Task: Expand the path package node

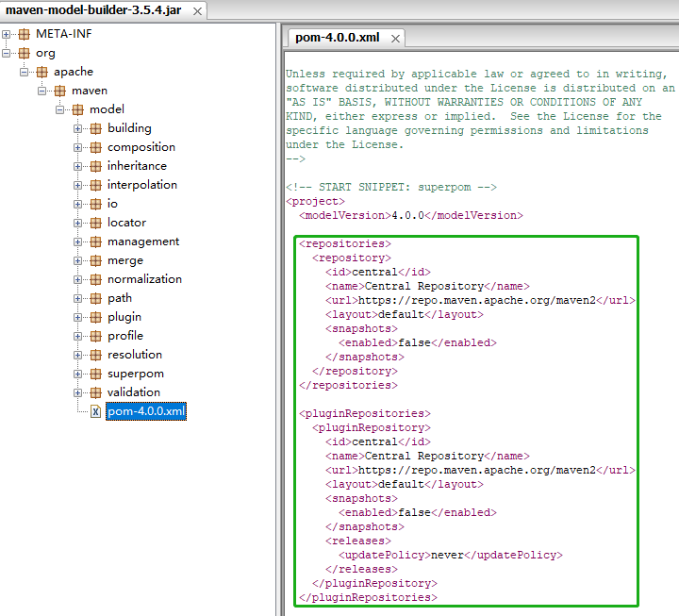Action: click(78, 298)
